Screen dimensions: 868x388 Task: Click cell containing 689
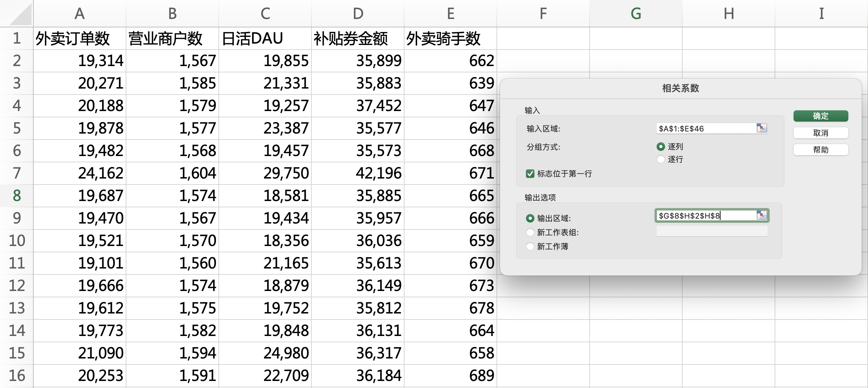tap(451, 376)
